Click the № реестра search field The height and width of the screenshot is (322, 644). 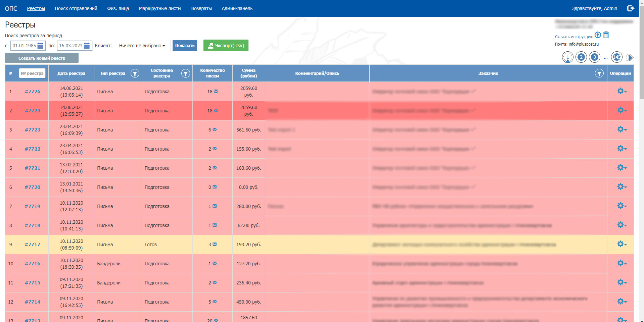32,73
